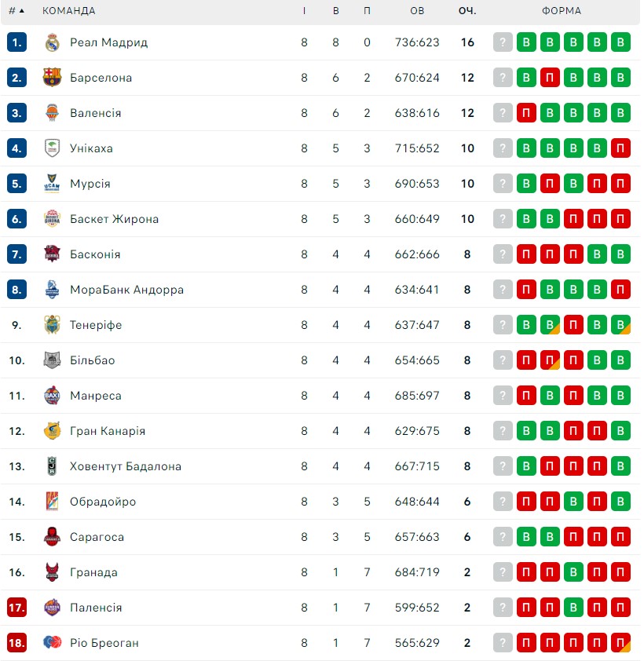Click the Real Madrid team logo

[52, 42]
